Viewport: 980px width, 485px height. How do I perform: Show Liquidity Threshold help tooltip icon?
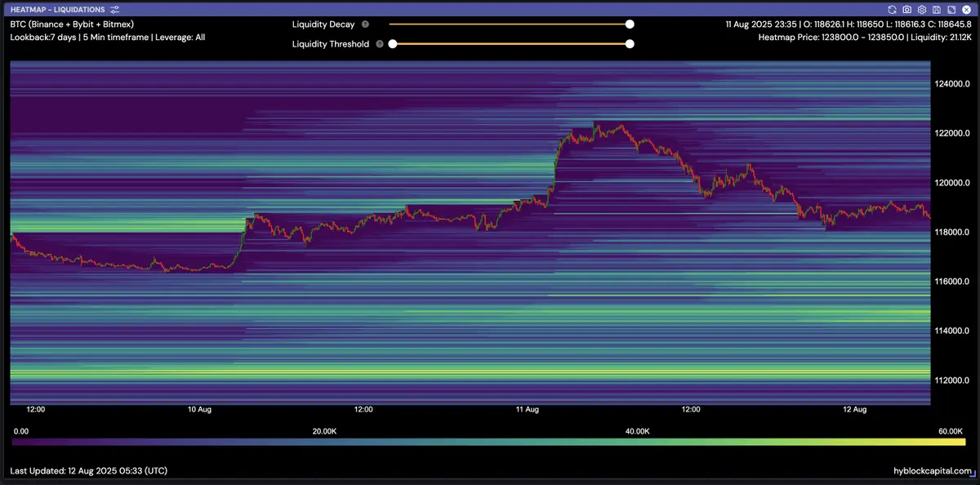pyautogui.click(x=380, y=44)
